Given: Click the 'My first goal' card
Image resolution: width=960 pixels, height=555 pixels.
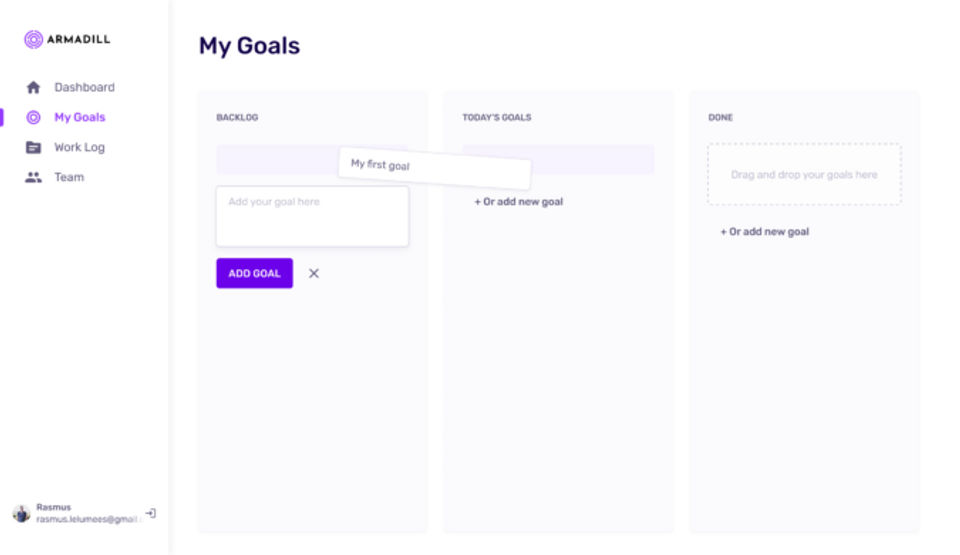Looking at the screenshot, I should [434, 168].
